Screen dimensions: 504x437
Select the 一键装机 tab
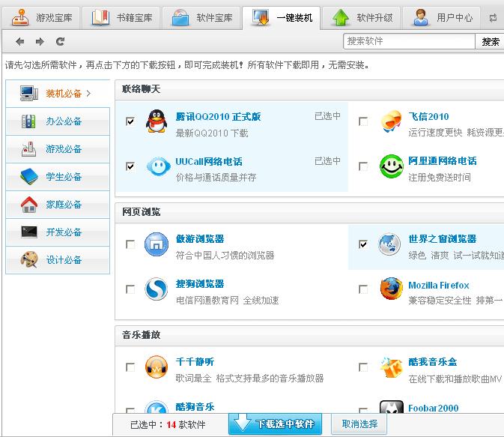[x=282, y=18]
